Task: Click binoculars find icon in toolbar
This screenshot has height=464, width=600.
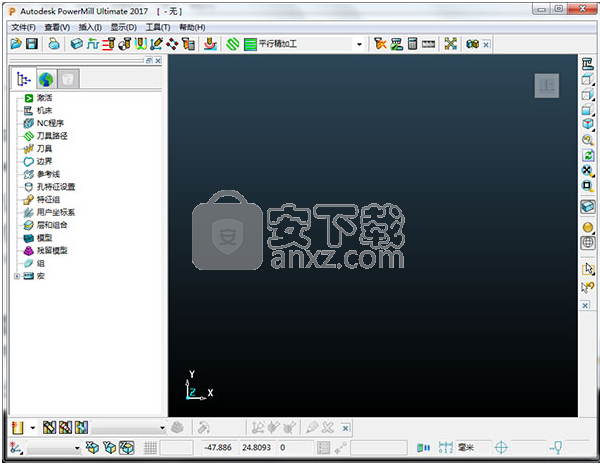Action: 473,44
